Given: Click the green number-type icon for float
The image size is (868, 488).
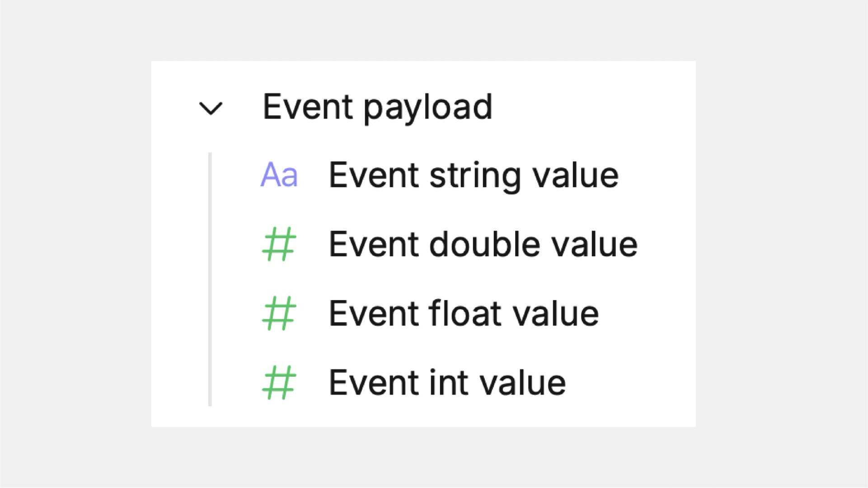Looking at the screenshot, I should [279, 313].
